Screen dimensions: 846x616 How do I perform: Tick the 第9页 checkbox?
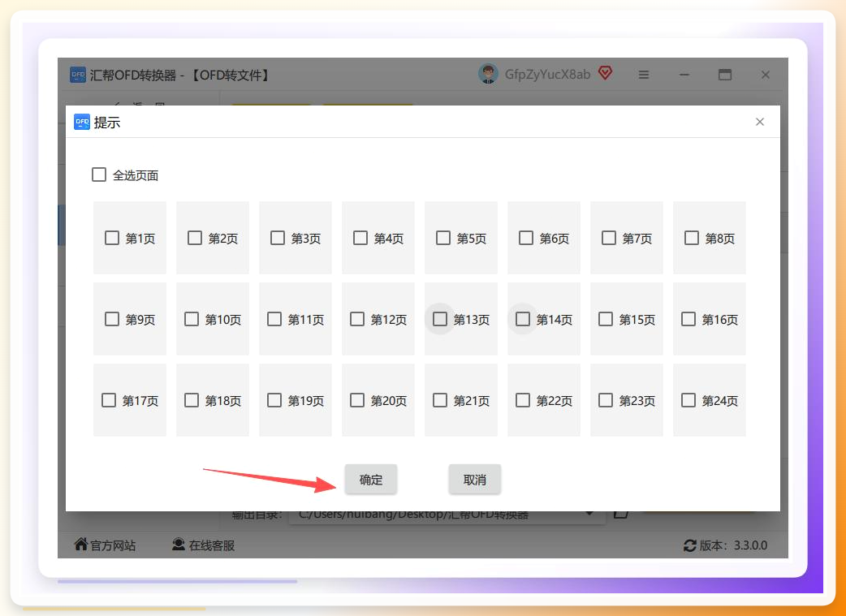click(112, 319)
